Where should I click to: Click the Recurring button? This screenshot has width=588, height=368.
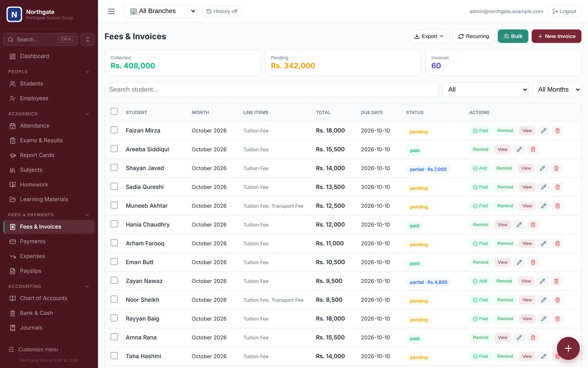[x=473, y=36]
